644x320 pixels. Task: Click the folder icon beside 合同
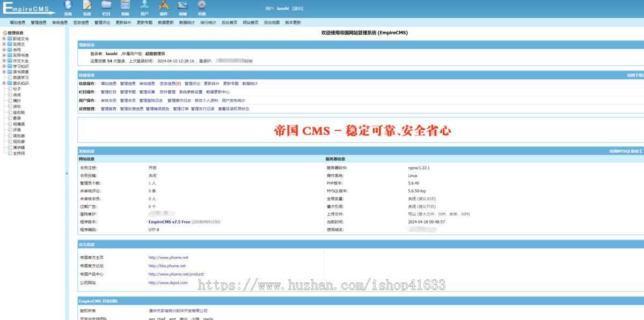tap(10, 49)
